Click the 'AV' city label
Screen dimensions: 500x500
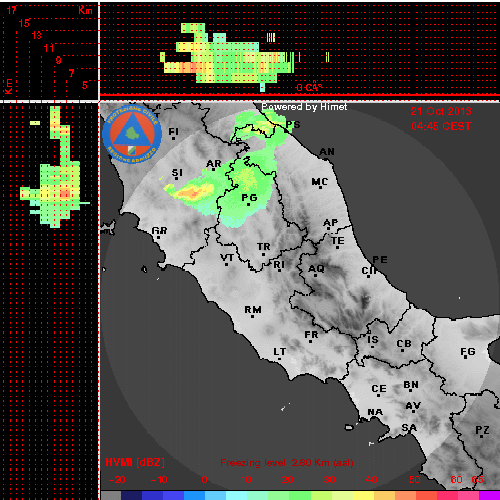coord(413,406)
